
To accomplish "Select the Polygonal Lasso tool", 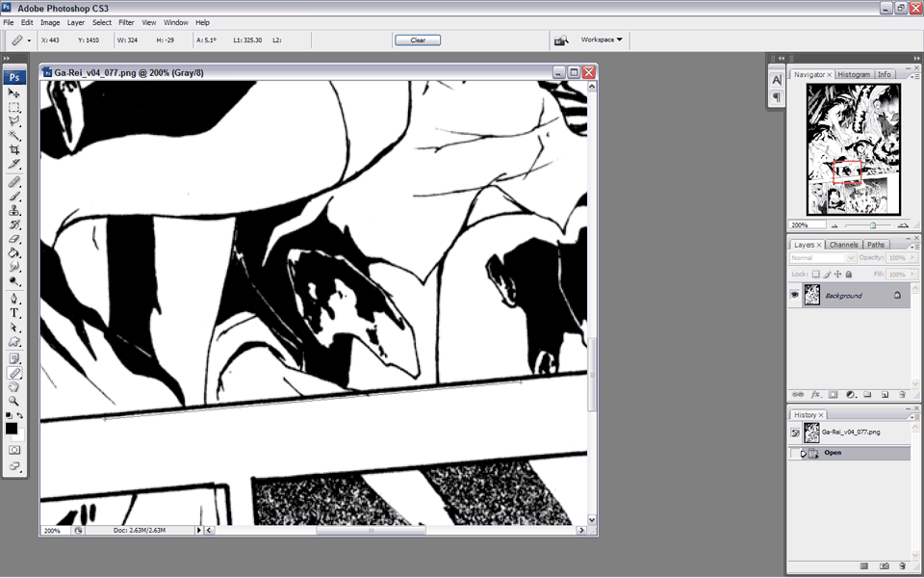I will [14, 121].
